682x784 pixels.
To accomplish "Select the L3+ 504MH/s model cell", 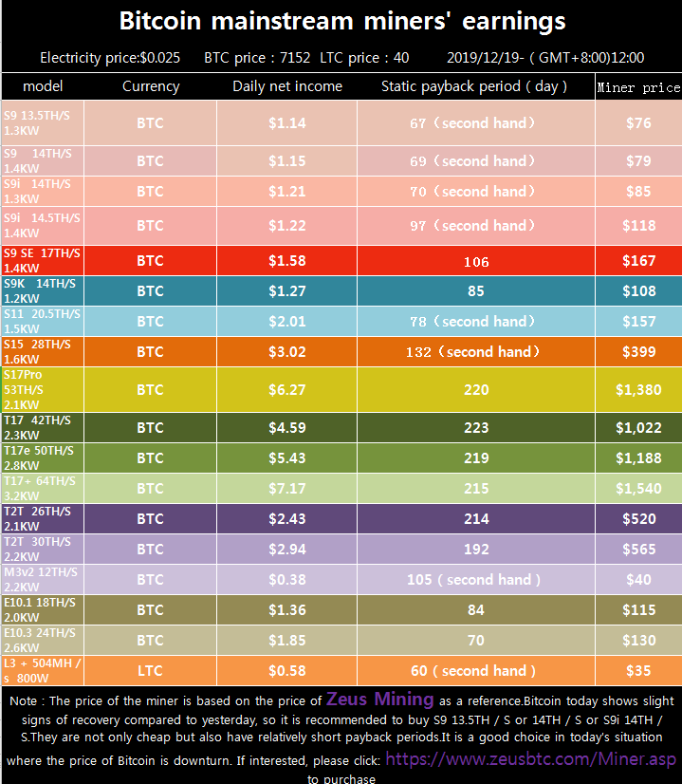I will (43, 670).
